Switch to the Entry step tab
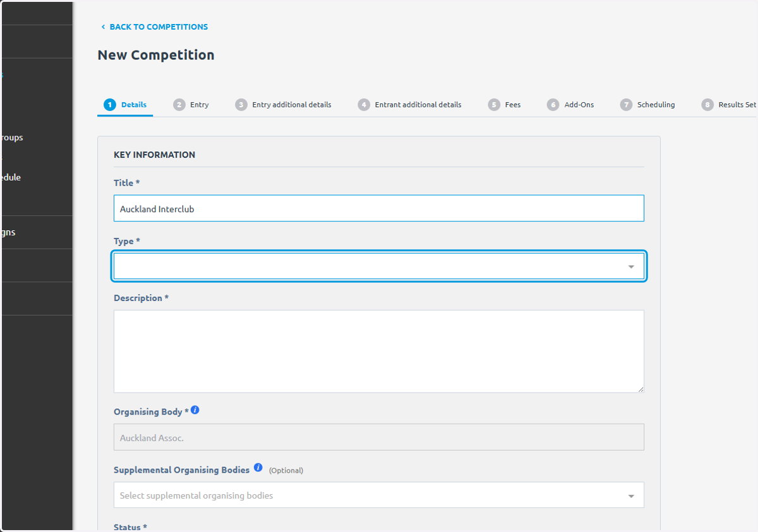The image size is (758, 532). 191,105
